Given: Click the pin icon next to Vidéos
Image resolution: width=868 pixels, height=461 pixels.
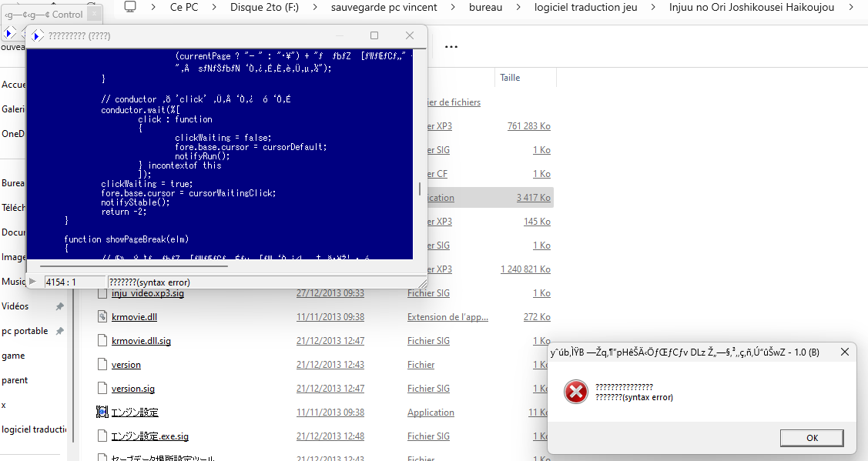Looking at the screenshot, I should [60, 306].
